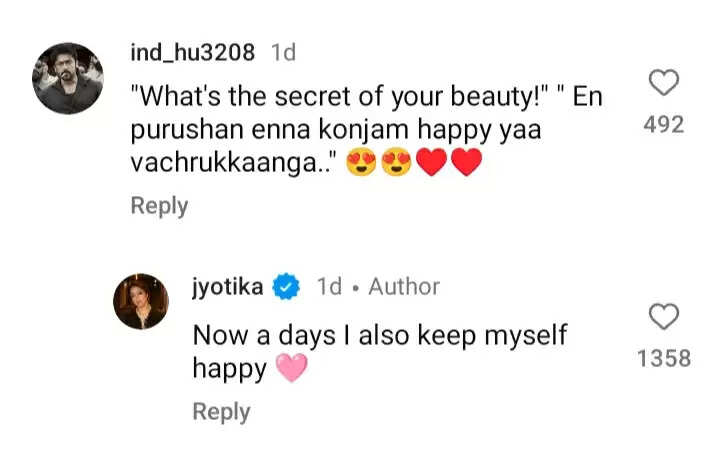Screen dimensions: 720x456
Task: Select the "Now a days I also keep myself" text
Action: pos(380,335)
